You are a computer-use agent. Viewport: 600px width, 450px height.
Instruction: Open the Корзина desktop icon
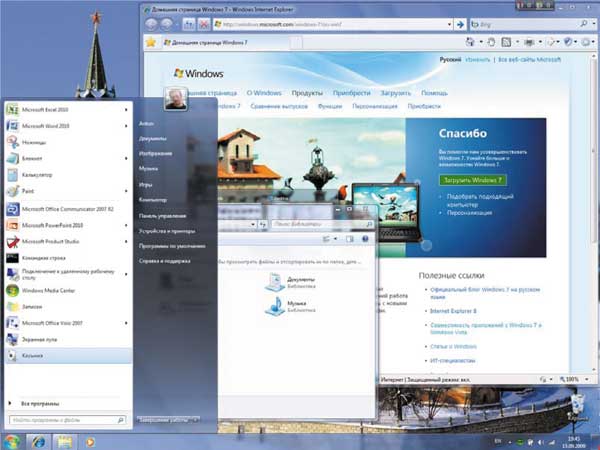click(x=577, y=408)
